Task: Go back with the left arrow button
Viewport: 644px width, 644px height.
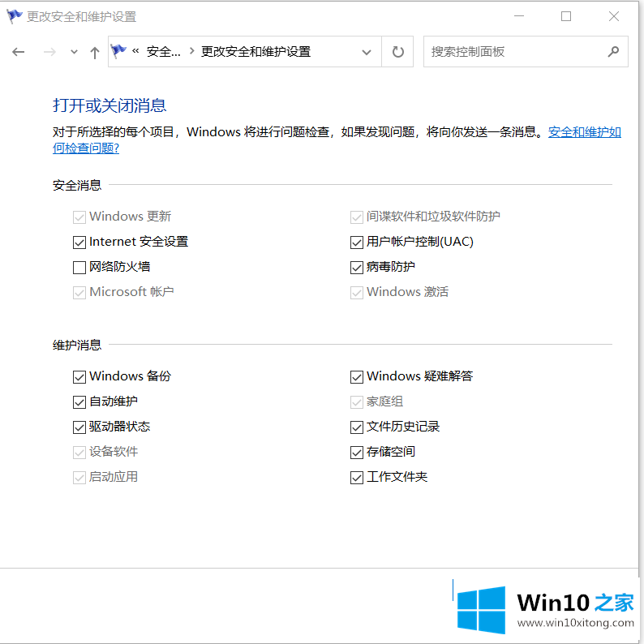Action: click(19, 52)
